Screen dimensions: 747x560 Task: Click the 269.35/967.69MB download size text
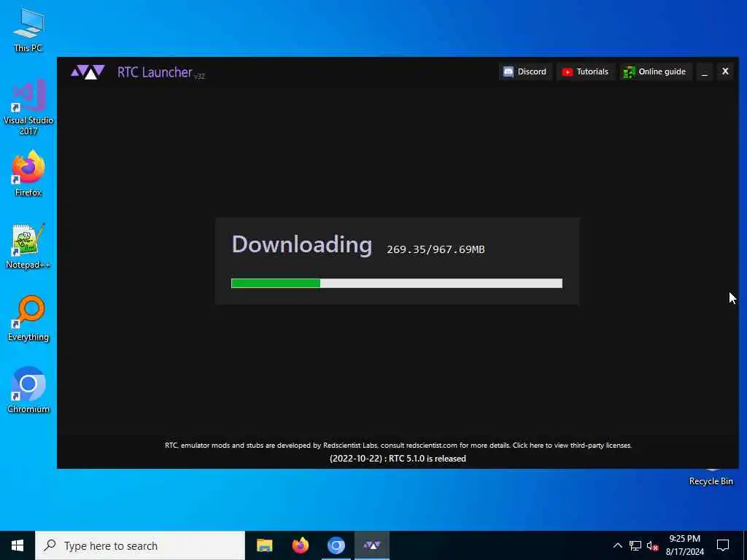pyautogui.click(x=436, y=249)
